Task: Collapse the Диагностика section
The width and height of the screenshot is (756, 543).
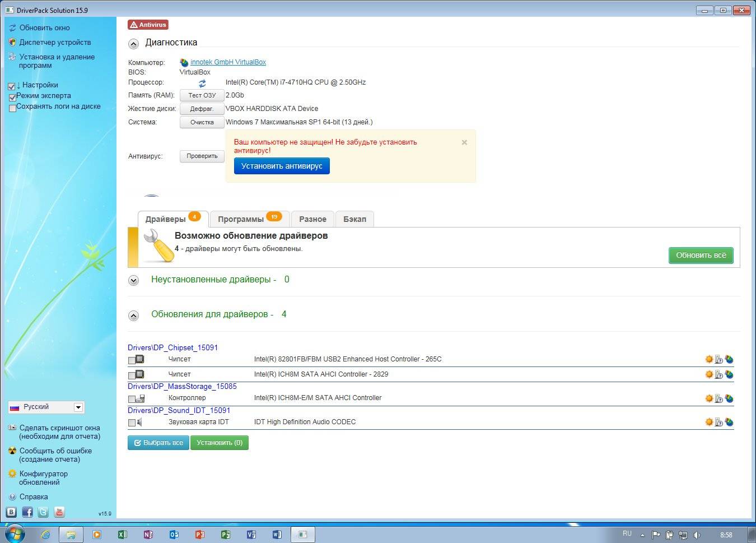Action: pos(133,44)
